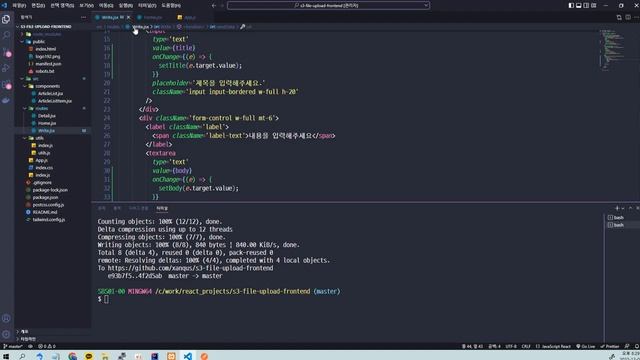Open README.md file
Image resolution: width=640 pixels, height=360 pixels.
[44, 212]
